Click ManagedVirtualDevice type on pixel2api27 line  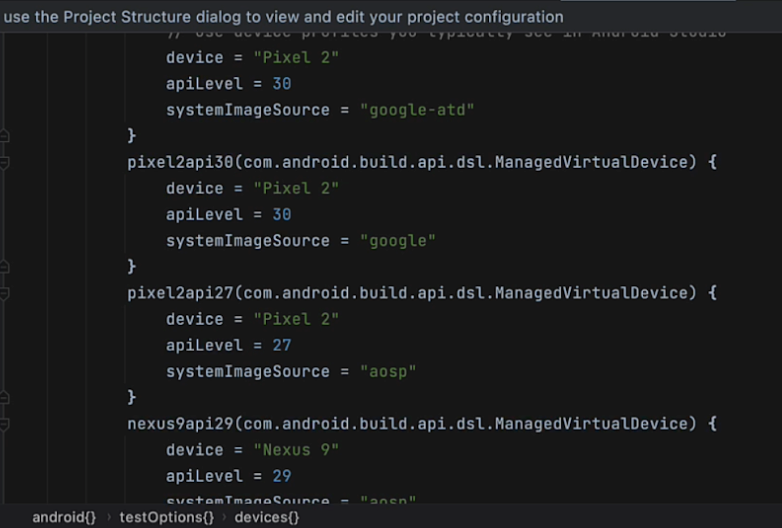pos(591,293)
